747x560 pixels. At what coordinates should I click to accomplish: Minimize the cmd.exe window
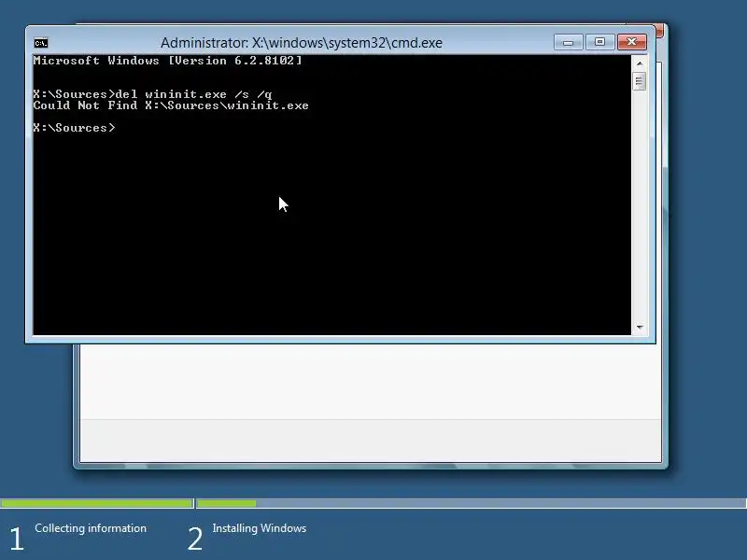pyautogui.click(x=569, y=42)
